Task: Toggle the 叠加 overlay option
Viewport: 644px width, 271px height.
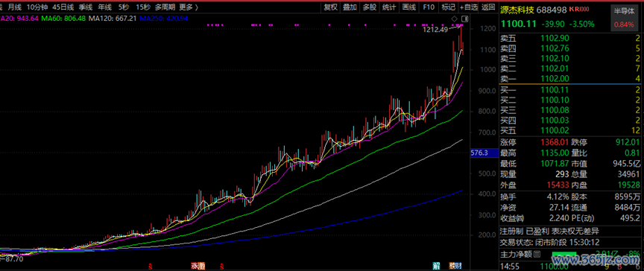Action: (x=350, y=7)
